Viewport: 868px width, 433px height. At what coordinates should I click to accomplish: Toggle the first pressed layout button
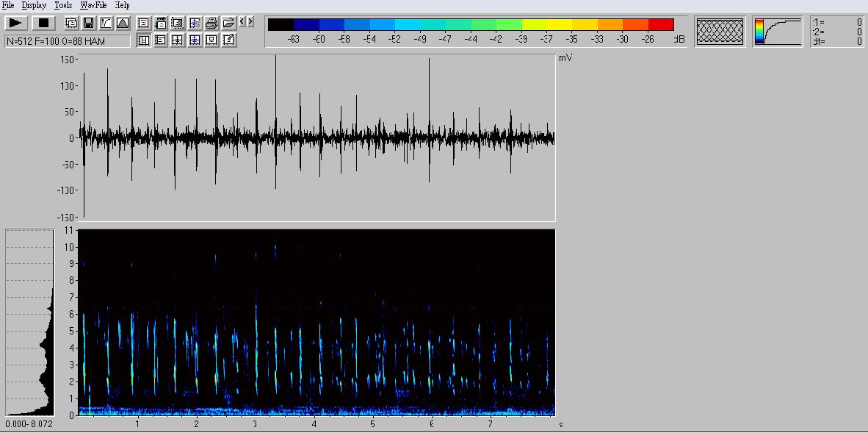click(144, 40)
